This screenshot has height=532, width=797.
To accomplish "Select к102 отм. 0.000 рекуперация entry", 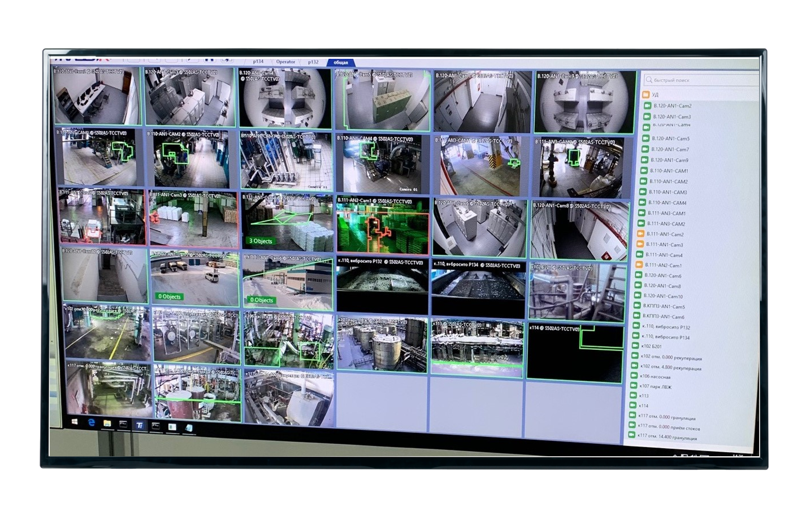I will point(671,358).
